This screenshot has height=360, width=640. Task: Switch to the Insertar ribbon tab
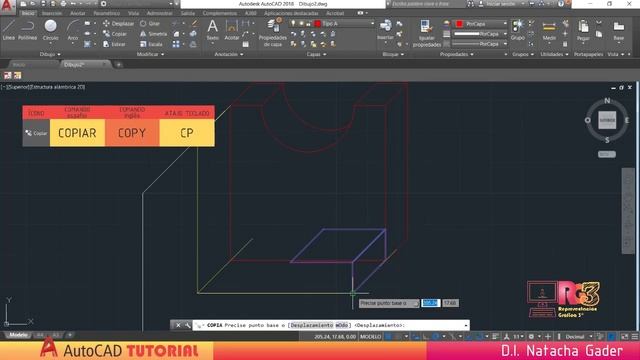tap(52, 13)
